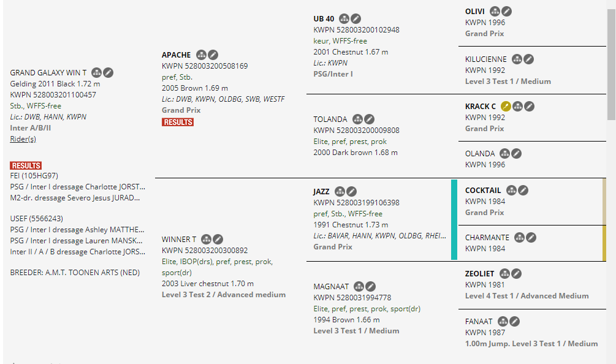Click the pedigree icon beside Winner T
This screenshot has height=364, width=616.
(x=206, y=239)
